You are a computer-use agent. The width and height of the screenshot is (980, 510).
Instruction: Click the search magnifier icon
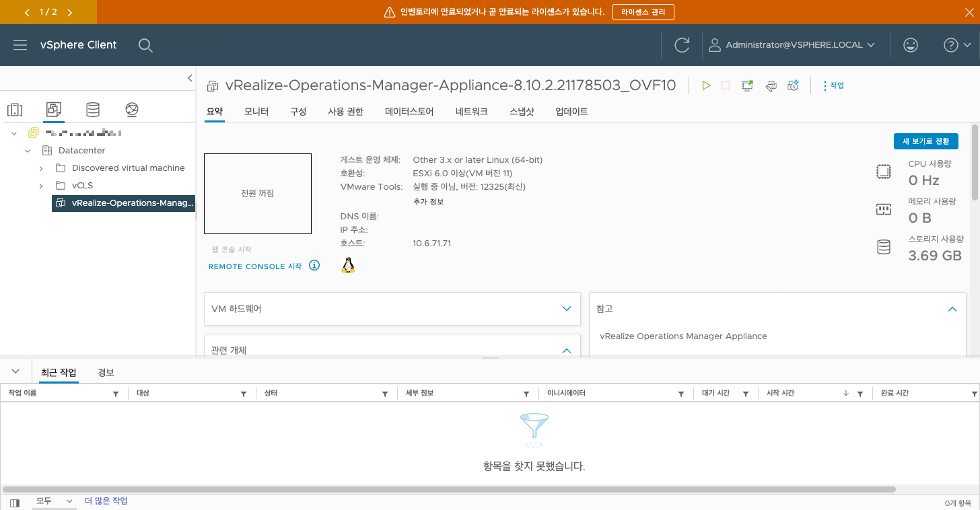click(145, 45)
